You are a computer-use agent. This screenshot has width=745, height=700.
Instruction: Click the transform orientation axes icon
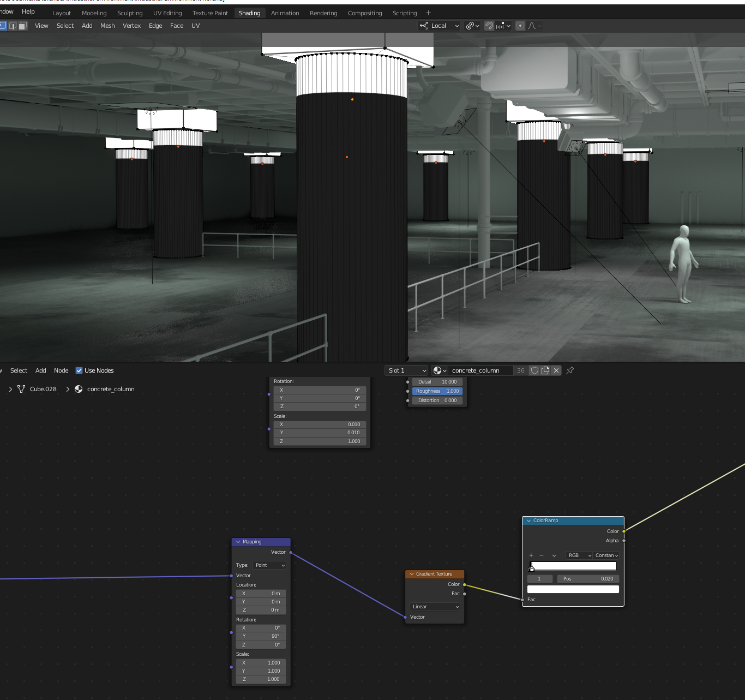click(x=424, y=26)
